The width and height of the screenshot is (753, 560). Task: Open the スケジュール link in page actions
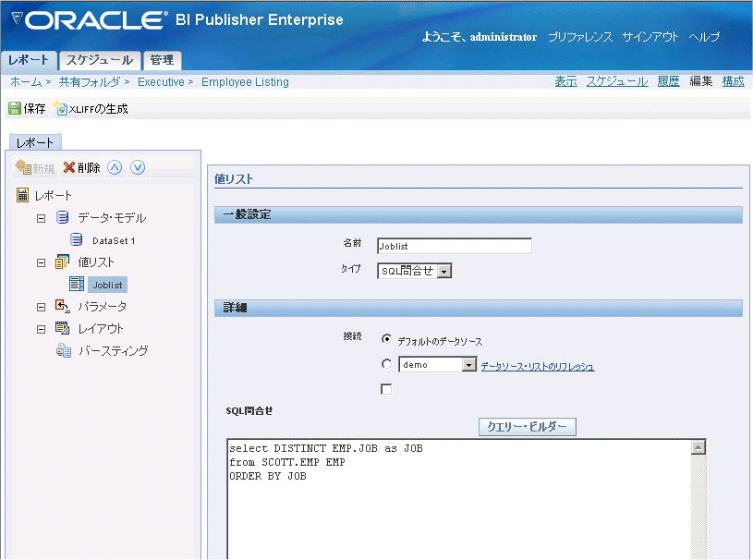[x=617, y=81]
